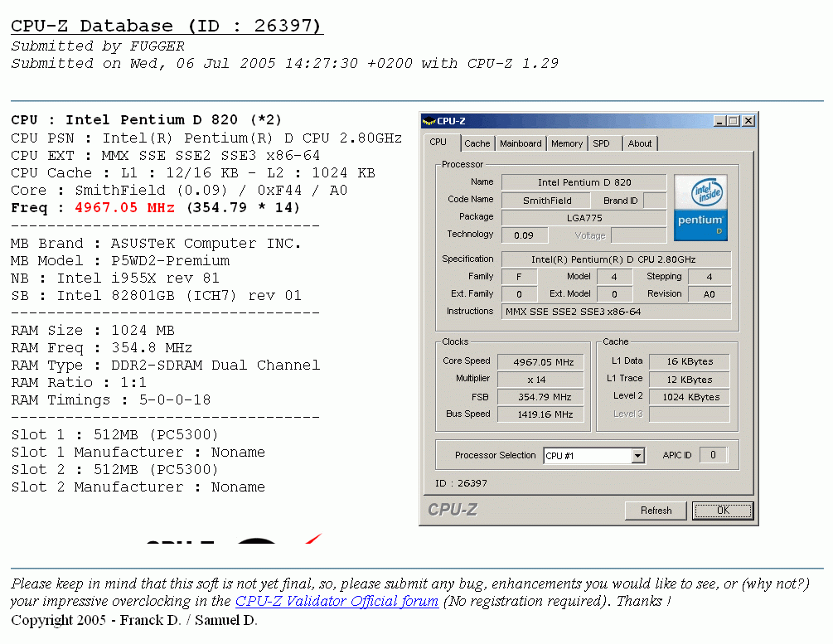Click the Slot 2 Manufacturer : Noname line
833x644 pixels.
point(138,487)
